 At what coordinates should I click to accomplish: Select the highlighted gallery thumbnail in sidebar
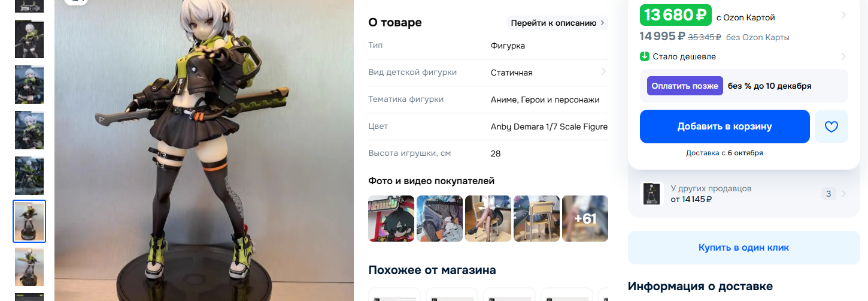(29, 221)
